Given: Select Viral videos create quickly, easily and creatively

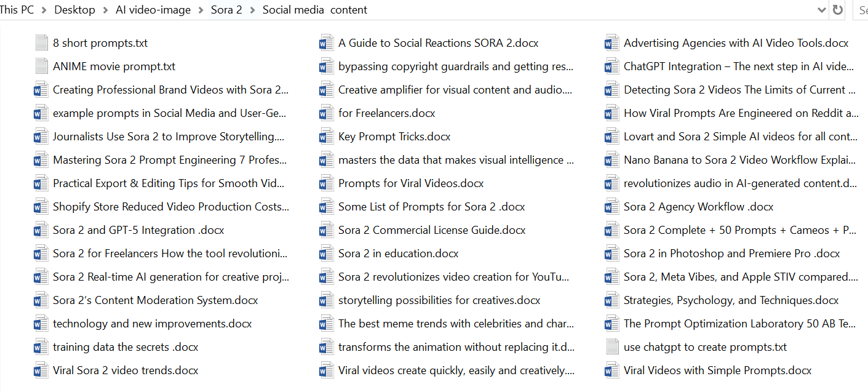Looking at the screenshot, I should 456,370.
